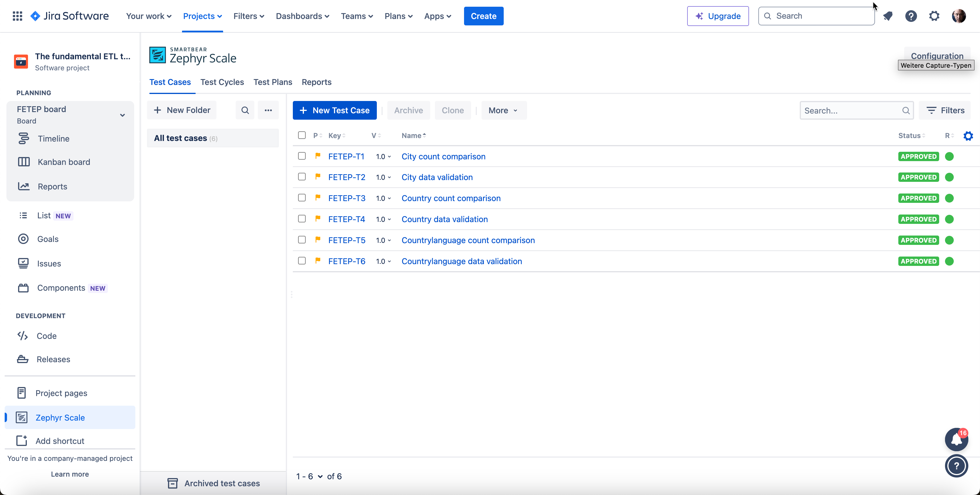The image size is (980, 495).
Task: Switch to the Test Plans tab
Action: click(273, 82)
